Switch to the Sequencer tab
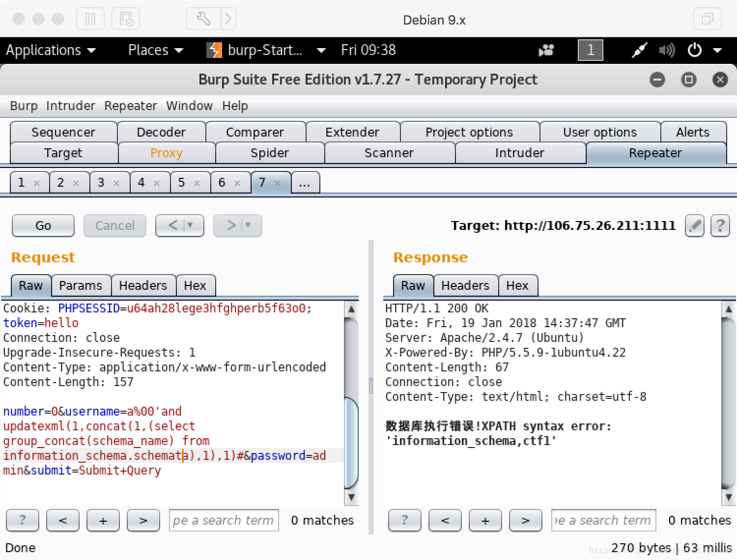737x560 pixels. click(63, 132)
